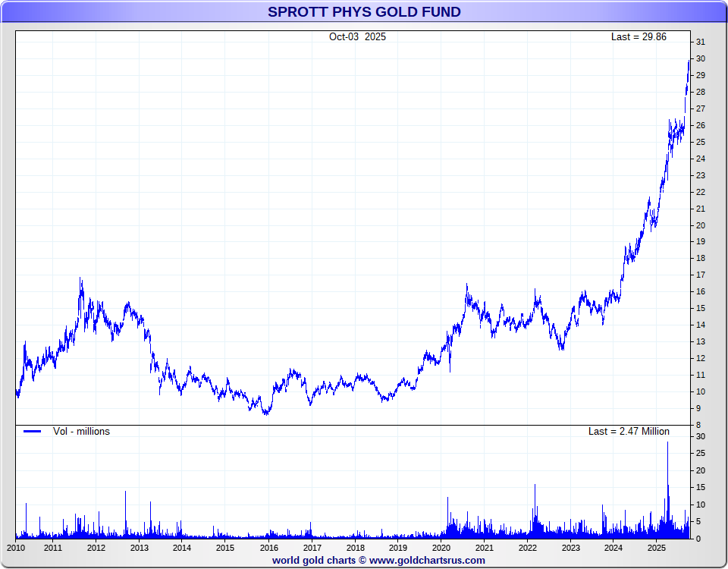The height and width of the screenshot is (569, 728).
Task: Click the 'Last = 29.86' price value
Action: pyautogui.click(x=639, y=36)
